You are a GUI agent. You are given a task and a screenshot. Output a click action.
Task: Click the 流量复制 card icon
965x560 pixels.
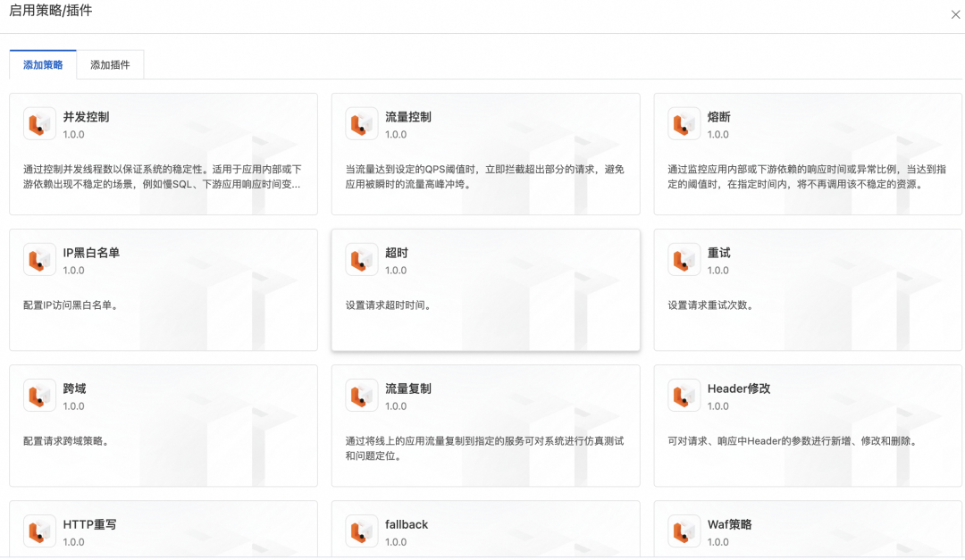coord(362,396)
